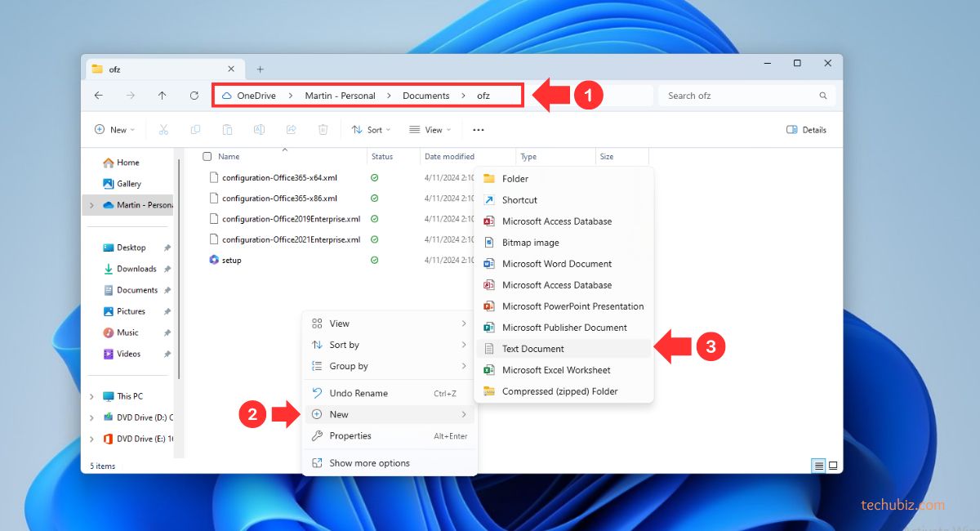Click sync status icon for configuration-Office2019Enterprise.xml
Viewport: 980px width, 531px height.
(x=375, y=219)
